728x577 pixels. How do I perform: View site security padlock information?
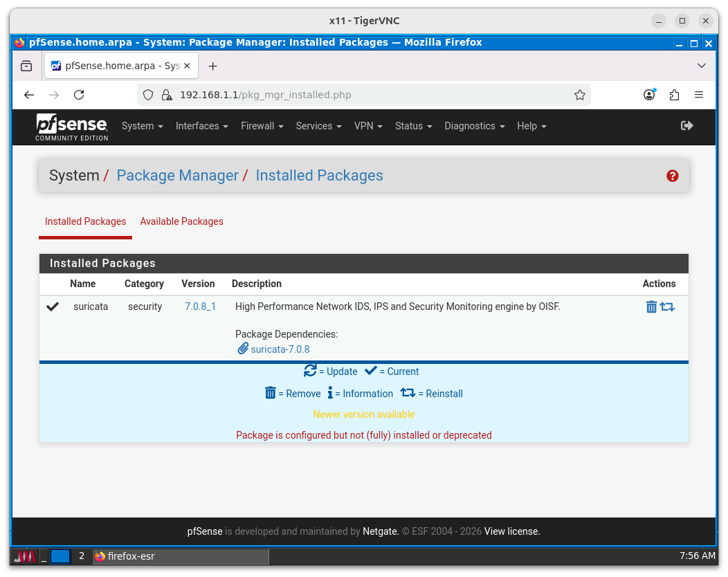[166, 95]
